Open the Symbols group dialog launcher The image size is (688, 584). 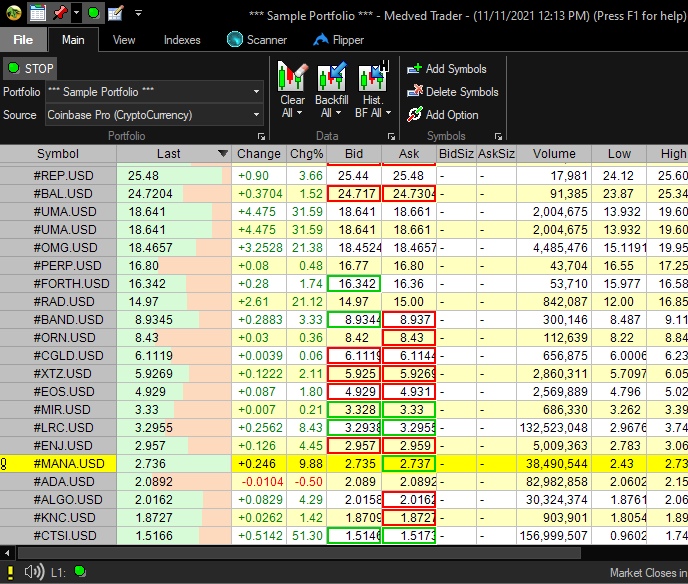[498, 136]
